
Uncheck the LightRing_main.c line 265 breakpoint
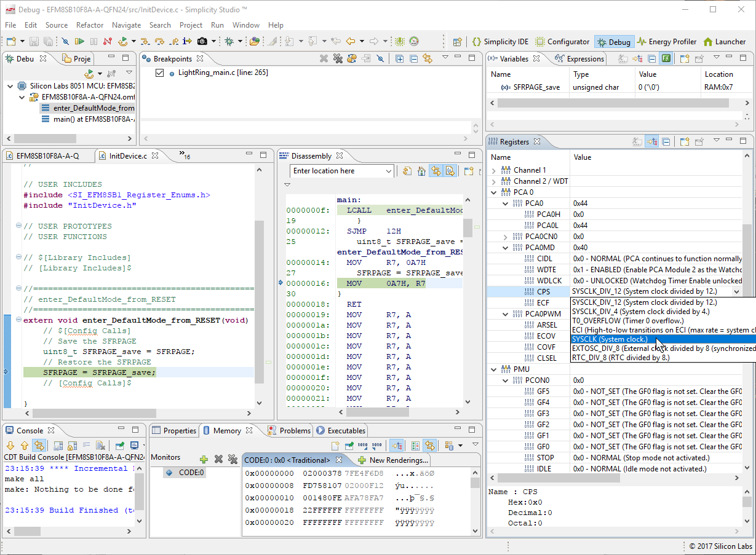click(160, 73)
